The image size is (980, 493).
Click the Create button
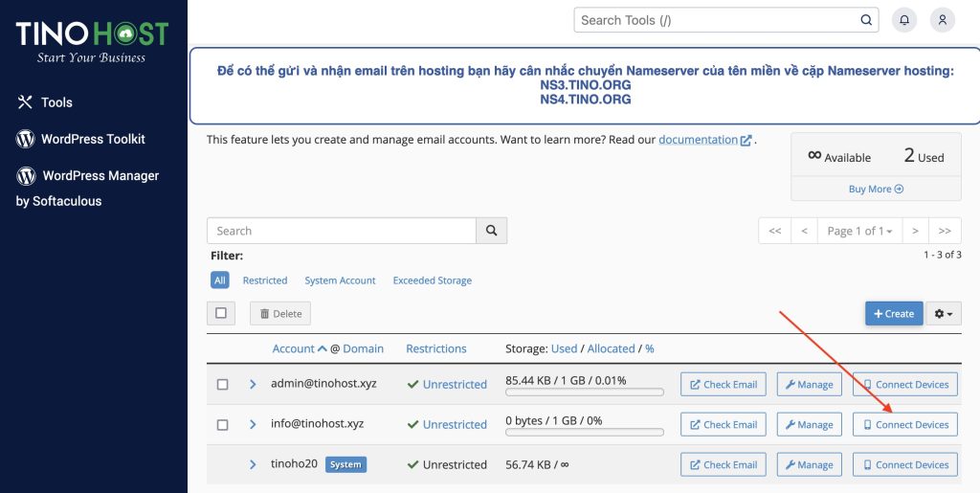(894, 314)
